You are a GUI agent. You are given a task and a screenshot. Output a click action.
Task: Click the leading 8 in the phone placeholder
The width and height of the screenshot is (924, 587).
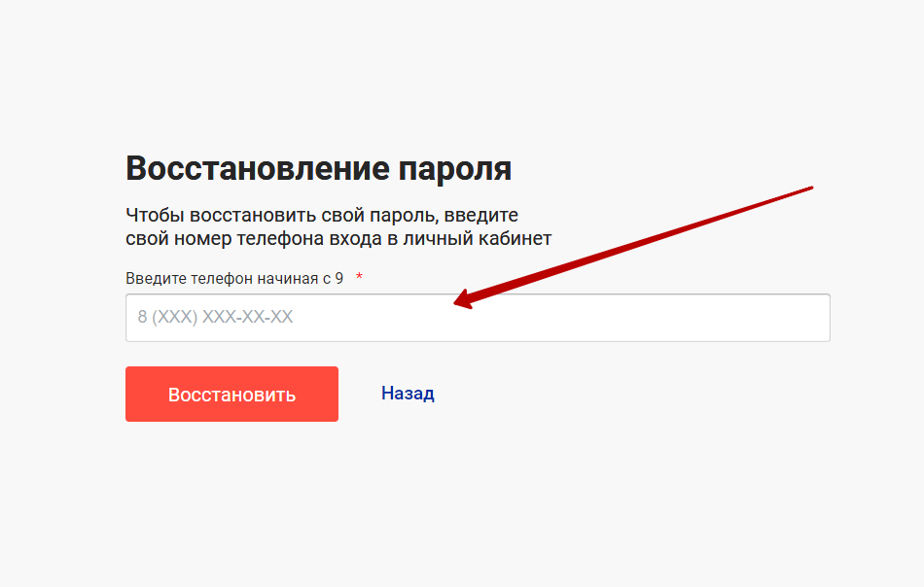point(142,318)
